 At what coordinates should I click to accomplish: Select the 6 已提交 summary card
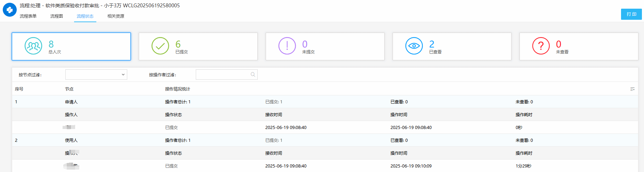[x=198, y=46]
